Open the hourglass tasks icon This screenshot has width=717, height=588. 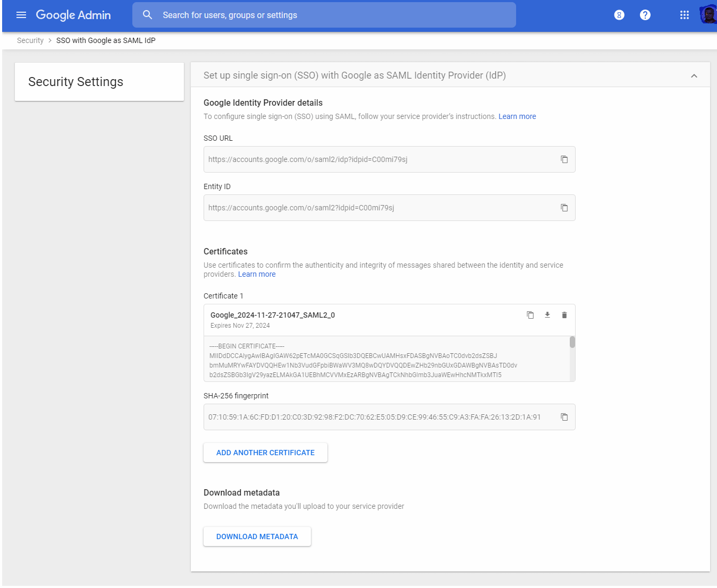(x=619, y=15)
